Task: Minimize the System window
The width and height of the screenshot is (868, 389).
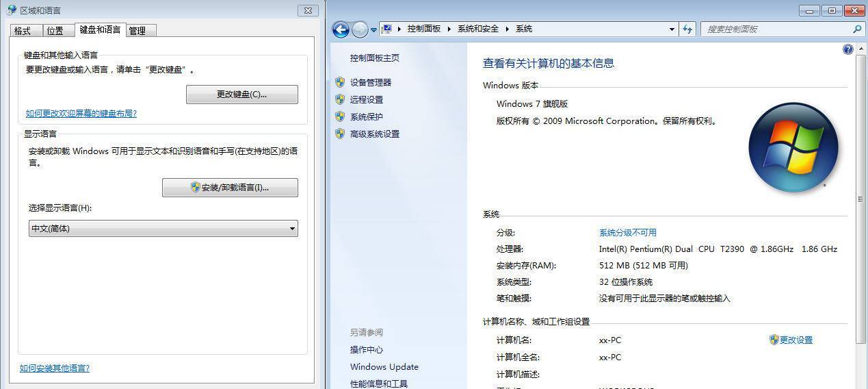Action: tap(810, 10)
